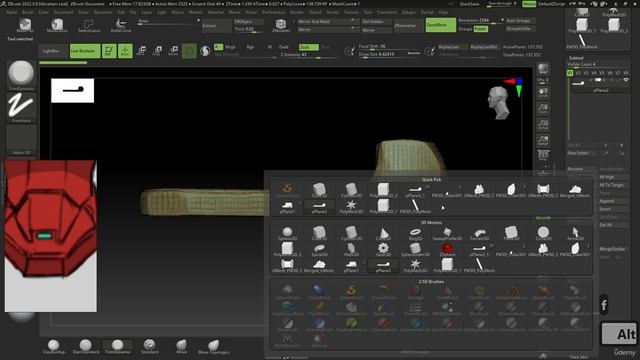
Task: Click the Del Hidden button
Action: (378, 21)
